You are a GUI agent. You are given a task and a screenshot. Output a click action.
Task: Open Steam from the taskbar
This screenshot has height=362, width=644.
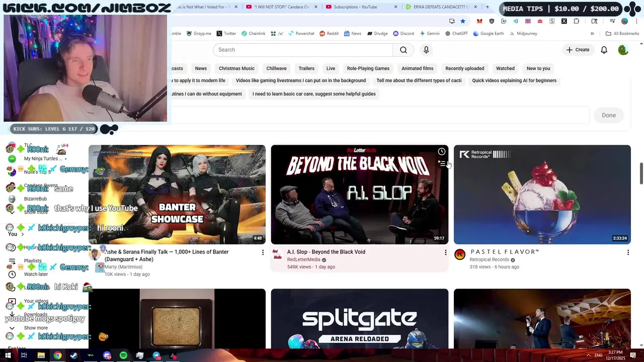(x=74, y=355)
